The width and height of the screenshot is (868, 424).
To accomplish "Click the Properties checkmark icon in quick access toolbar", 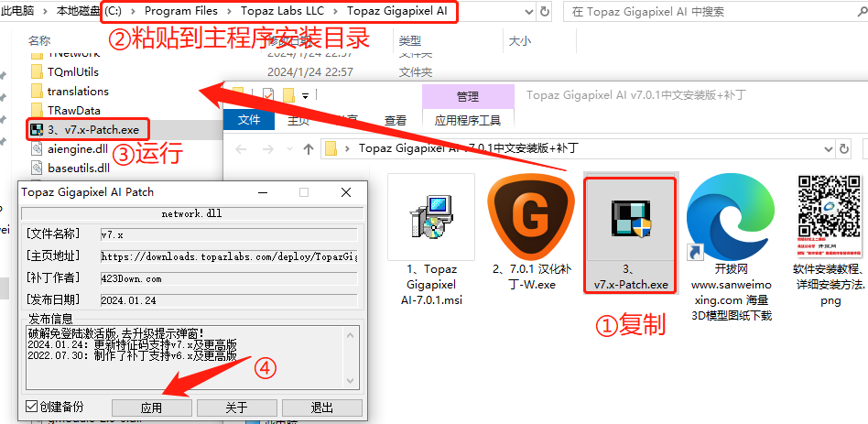I will (268, 96).
